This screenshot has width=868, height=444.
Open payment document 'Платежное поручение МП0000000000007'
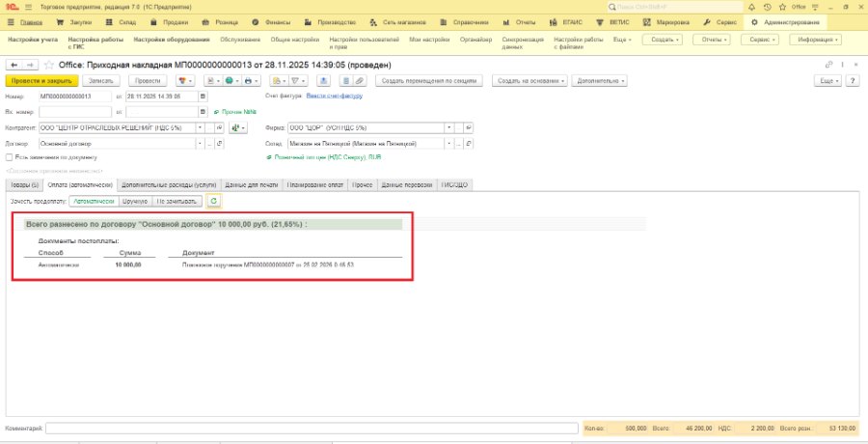pyautogui.click(x=268, y=265)
